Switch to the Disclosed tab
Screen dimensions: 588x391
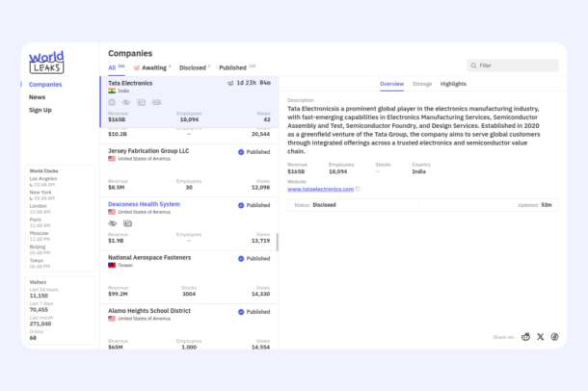pos(195,67)
